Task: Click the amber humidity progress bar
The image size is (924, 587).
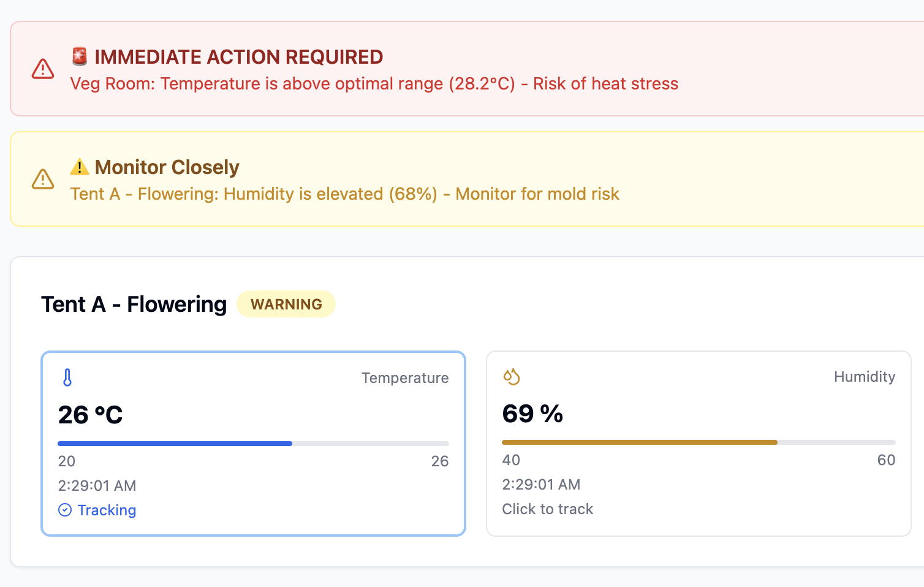Action: point(640,442)
